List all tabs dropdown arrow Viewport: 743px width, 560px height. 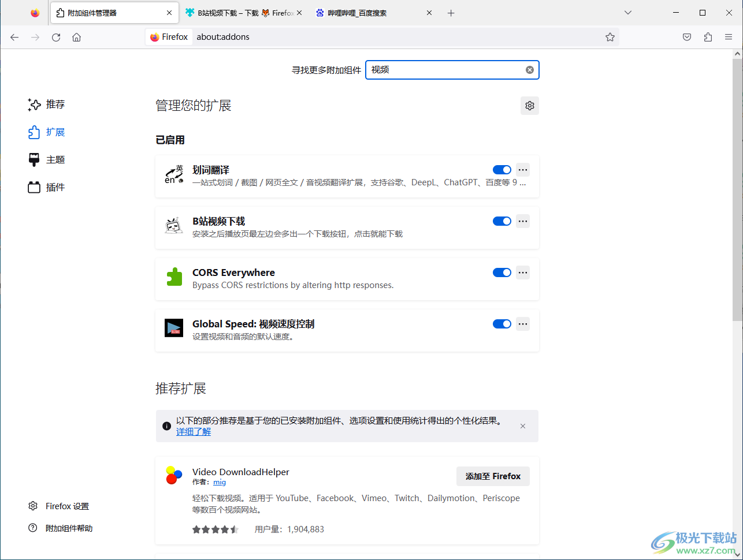(628, 13)
